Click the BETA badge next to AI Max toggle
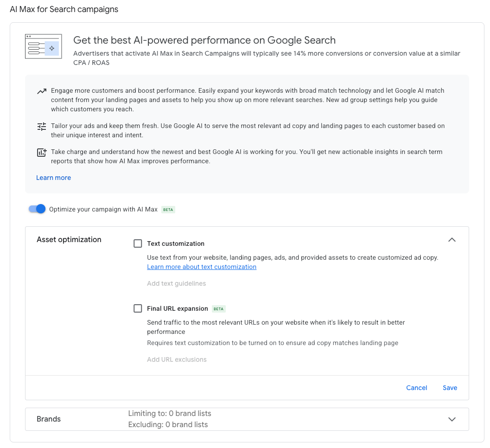Image resolution: width=490 pixels, height=448 pixels. (x=168, y=209)
